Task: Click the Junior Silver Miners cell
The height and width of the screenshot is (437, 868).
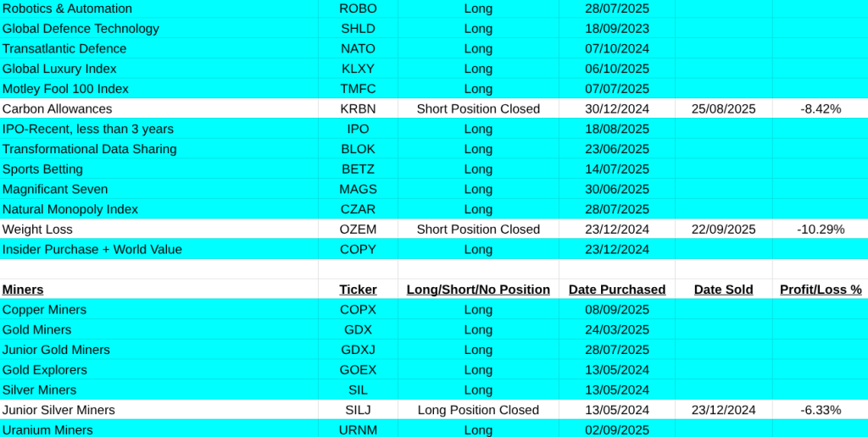Action: click(x=58, y=410)
